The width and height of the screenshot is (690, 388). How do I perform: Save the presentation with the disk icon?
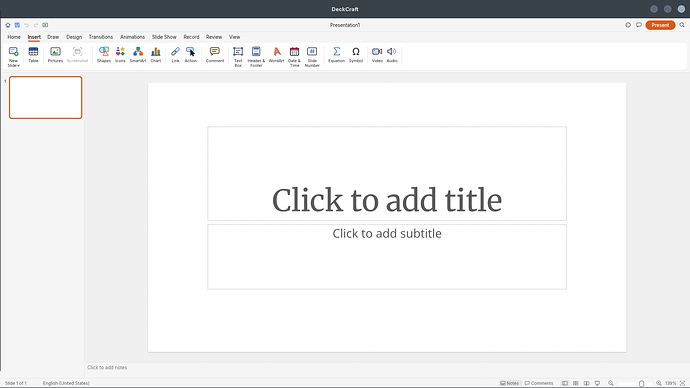(17, 25)
